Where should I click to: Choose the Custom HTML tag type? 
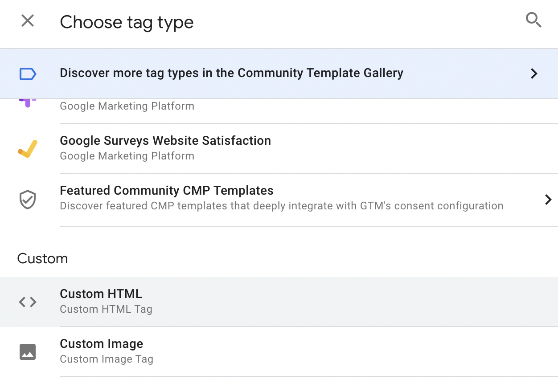point(101,294)
